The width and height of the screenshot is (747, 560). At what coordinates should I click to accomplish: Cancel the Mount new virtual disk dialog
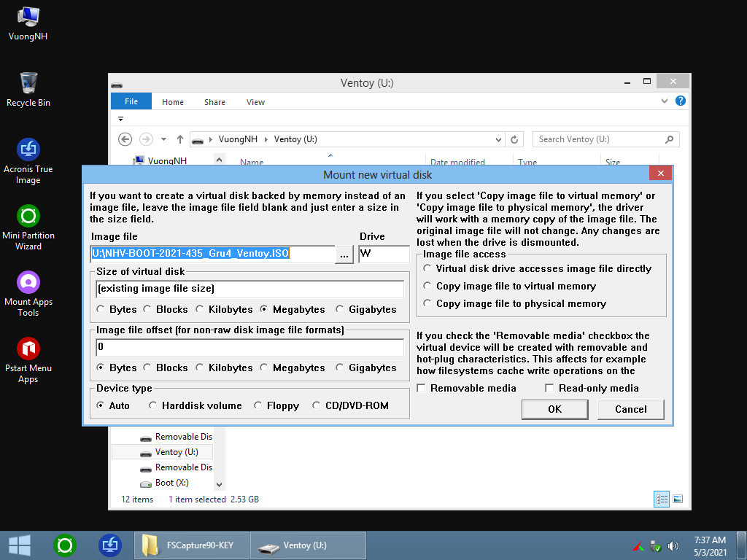(x=630, y=409)
